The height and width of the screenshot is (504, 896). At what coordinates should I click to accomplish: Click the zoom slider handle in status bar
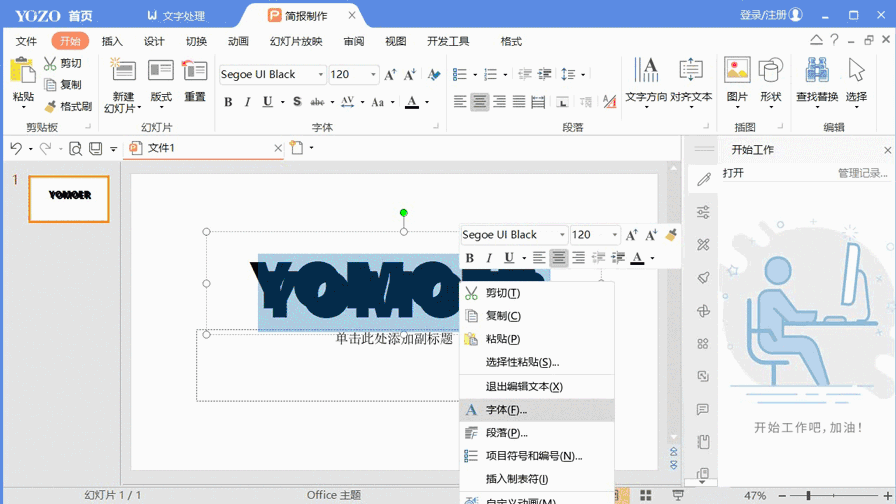coord(808,495)
